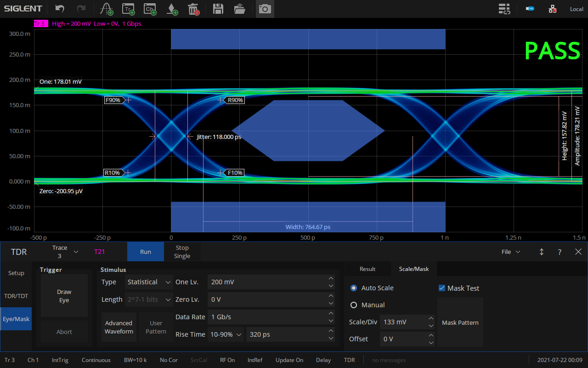Image resolution: width=588 pixels, height=368 pixels.
Task: Take a screenshot with the camera icon
Action: (x=265, y=9)
